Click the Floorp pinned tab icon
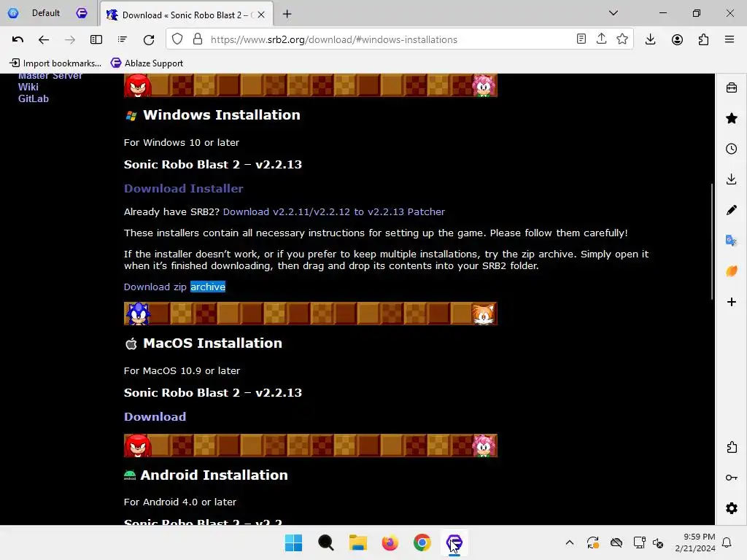 tap(82, 13)
